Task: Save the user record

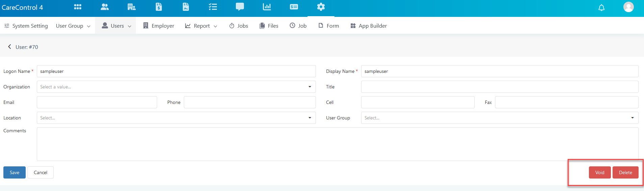Action: (15, 172)
